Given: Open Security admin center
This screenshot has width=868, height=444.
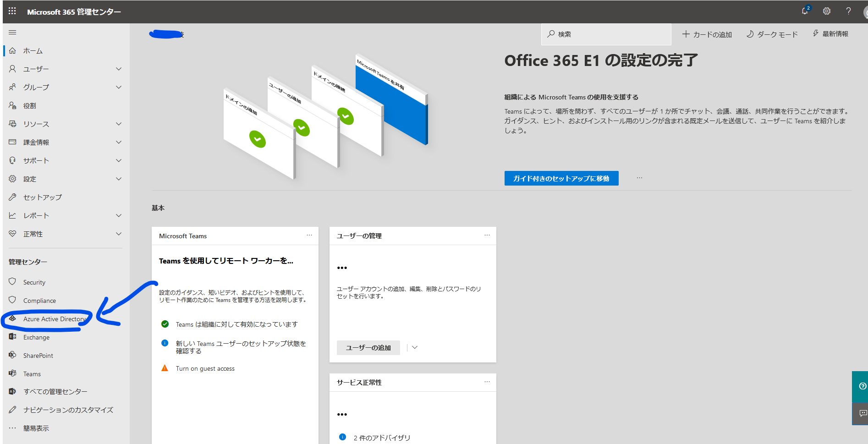Looking at the screenshot, I should click(34, 282).
